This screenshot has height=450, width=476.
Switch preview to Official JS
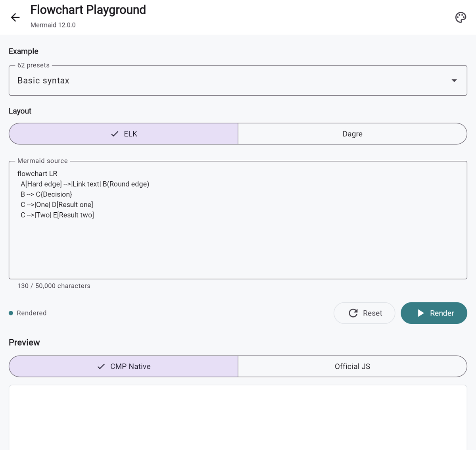(x=353, y=366)
